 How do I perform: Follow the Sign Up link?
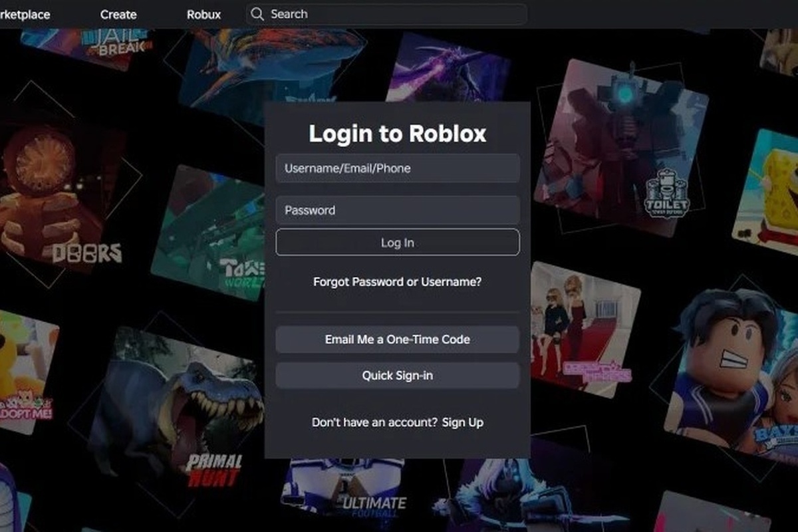point(463,422)
